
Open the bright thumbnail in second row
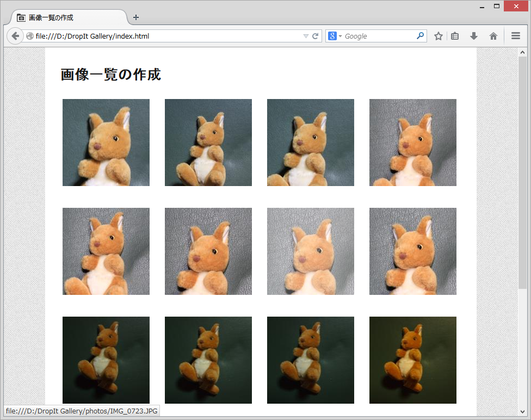point(311,251)
